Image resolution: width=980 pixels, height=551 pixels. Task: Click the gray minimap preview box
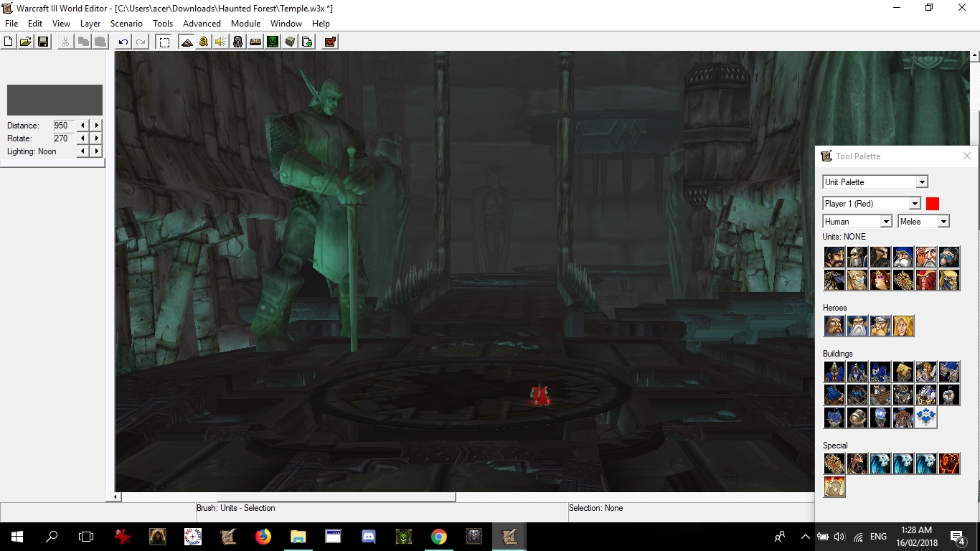click(x=55, y=100)
